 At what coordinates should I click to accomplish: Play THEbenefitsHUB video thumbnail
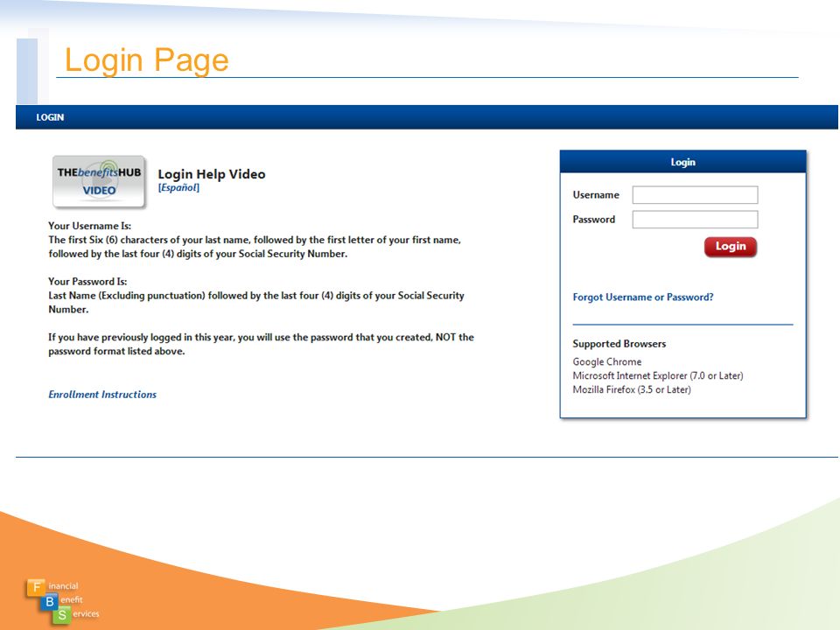99,182
